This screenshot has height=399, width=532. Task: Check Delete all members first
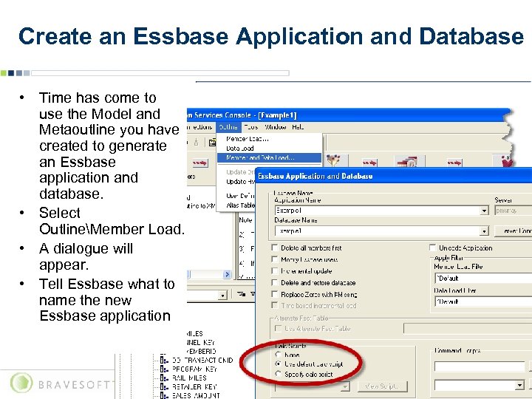(x=275, y=248)
